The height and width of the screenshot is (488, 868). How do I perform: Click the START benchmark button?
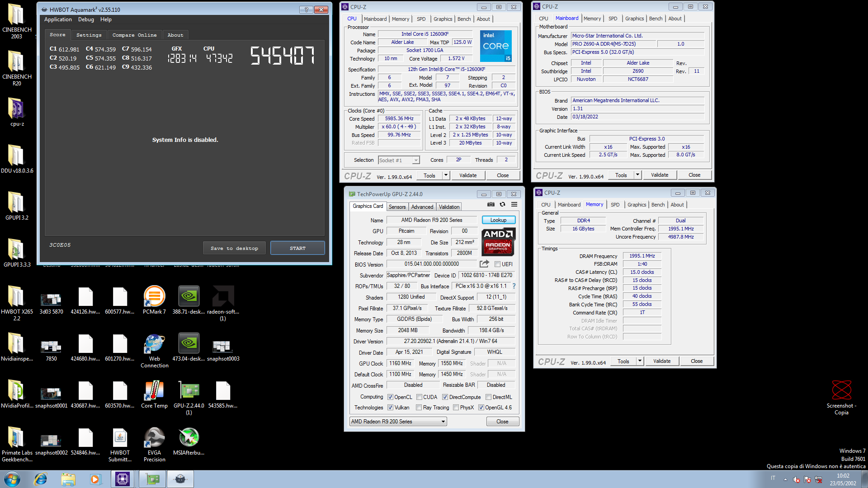point(297,248)
